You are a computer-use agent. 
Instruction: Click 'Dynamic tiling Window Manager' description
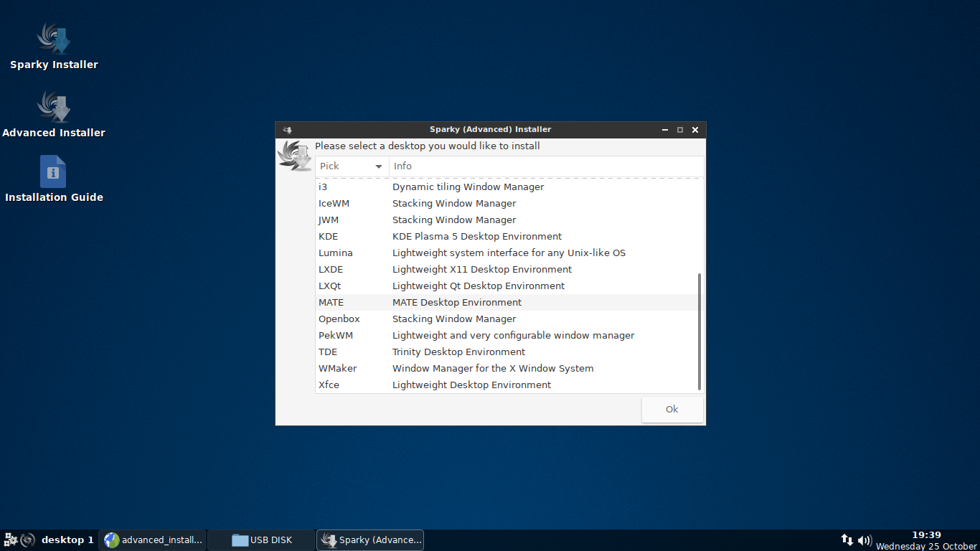468,187
